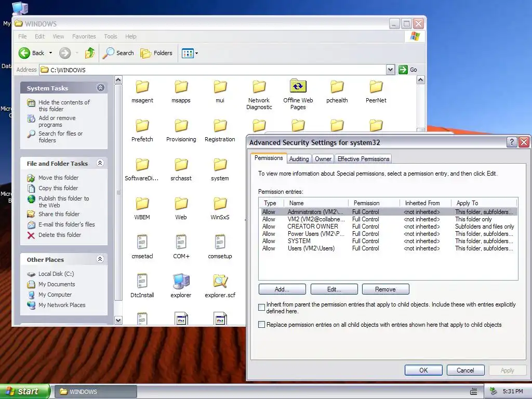Switch to the Owner tab
This screenshot has height=399, width=532.
click(x=323, y=159)
